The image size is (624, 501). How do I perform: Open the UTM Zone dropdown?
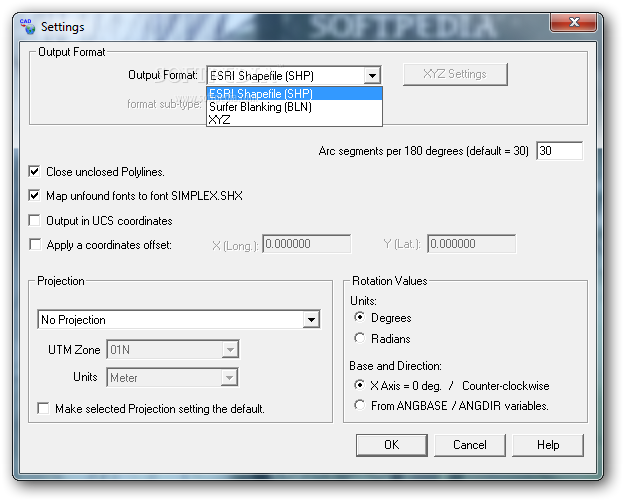click(x=230, y=349)
